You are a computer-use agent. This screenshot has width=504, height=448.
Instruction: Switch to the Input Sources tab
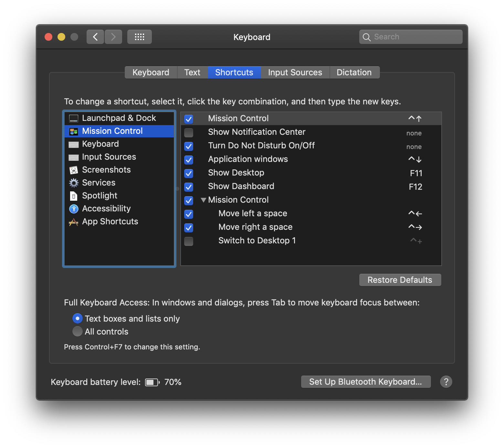295,72
